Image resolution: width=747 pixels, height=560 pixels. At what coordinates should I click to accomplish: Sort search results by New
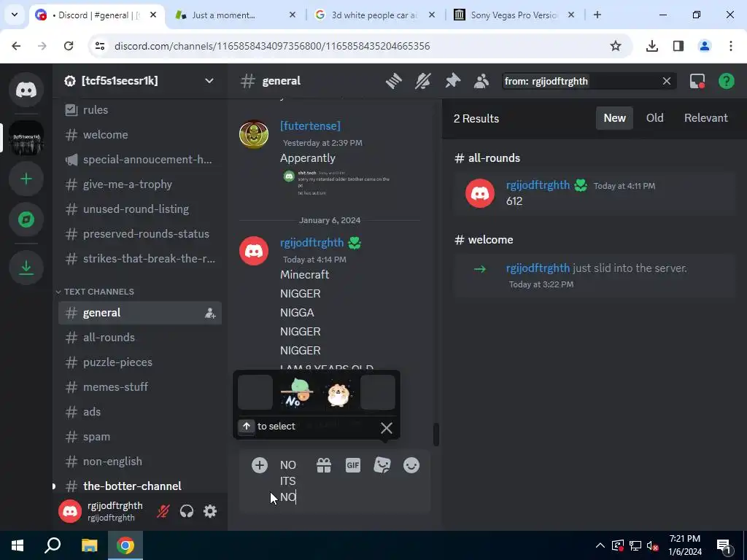[614, 118]
